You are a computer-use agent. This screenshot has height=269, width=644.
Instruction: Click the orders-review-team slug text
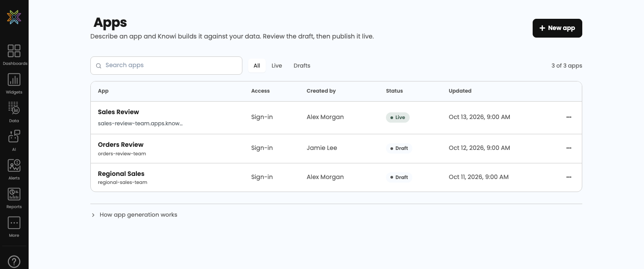[x=122, y=154]
